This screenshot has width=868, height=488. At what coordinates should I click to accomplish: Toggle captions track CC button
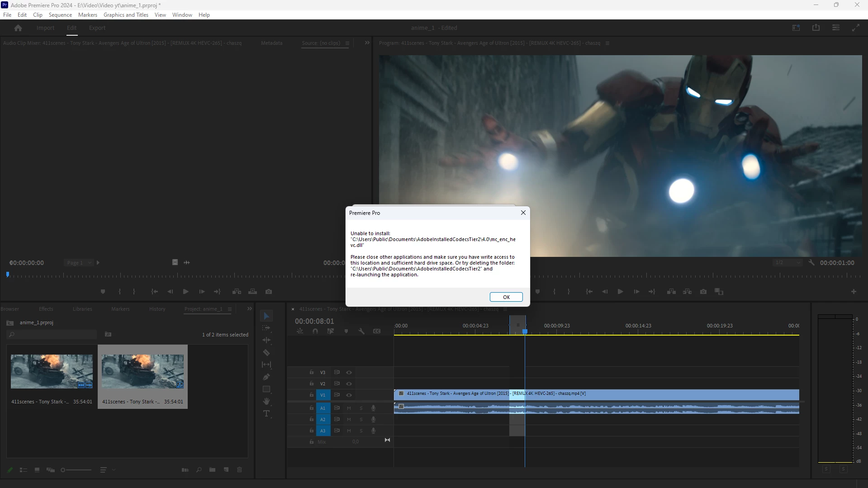[x=377, y=331]
